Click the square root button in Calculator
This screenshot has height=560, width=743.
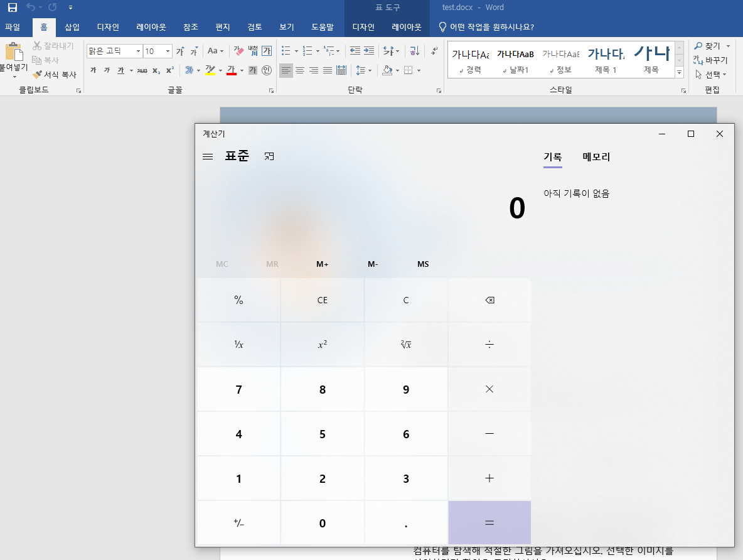[405, 344]
